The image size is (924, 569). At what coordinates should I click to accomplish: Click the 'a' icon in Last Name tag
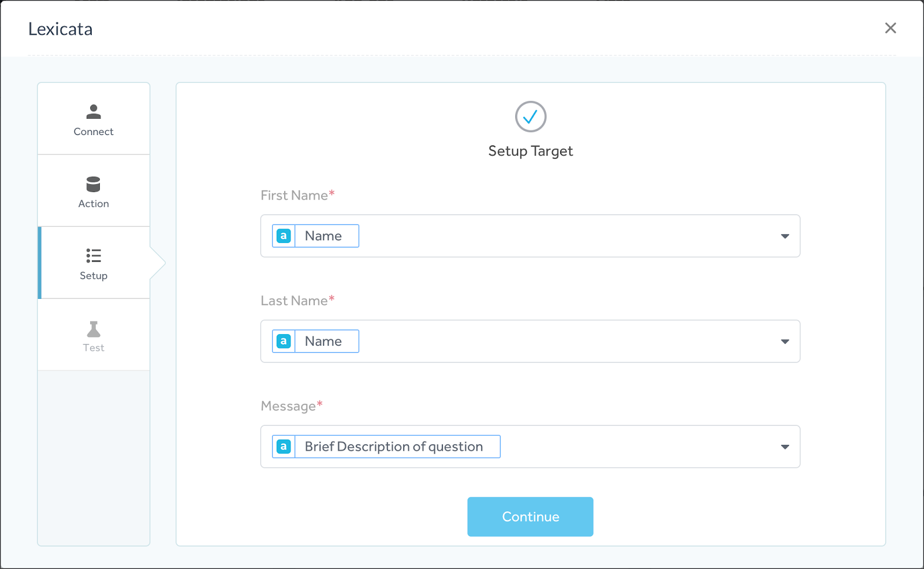click(x=284, y=342)
